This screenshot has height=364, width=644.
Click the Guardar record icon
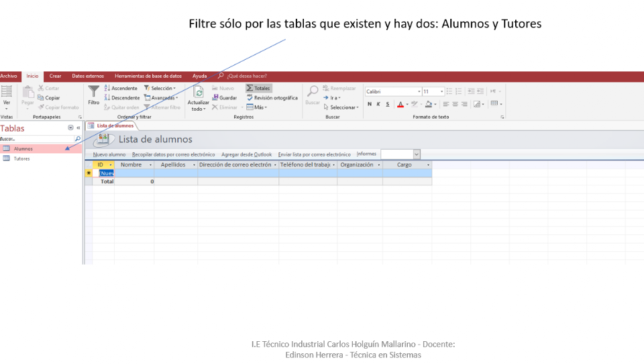click(224, 97)
